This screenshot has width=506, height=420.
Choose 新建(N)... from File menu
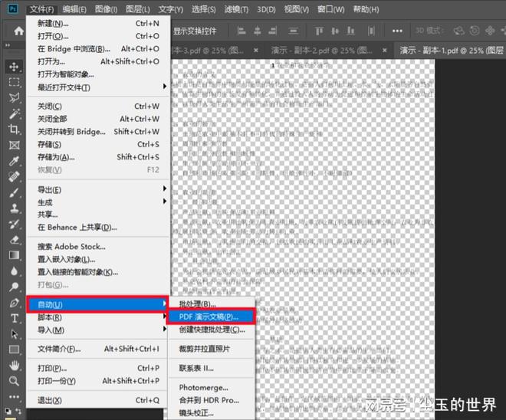pyautogui.click(x=98, y=23)
